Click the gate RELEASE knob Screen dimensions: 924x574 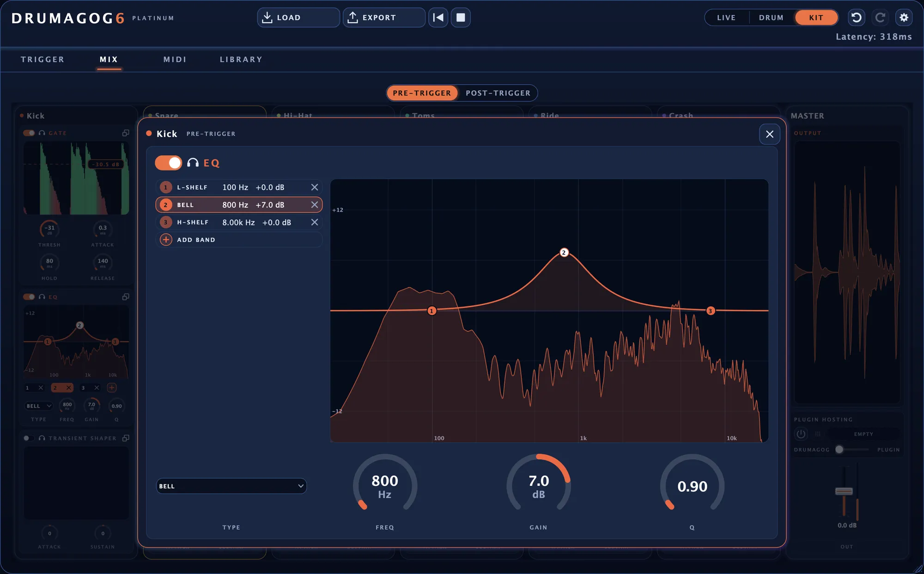point(103,262)
